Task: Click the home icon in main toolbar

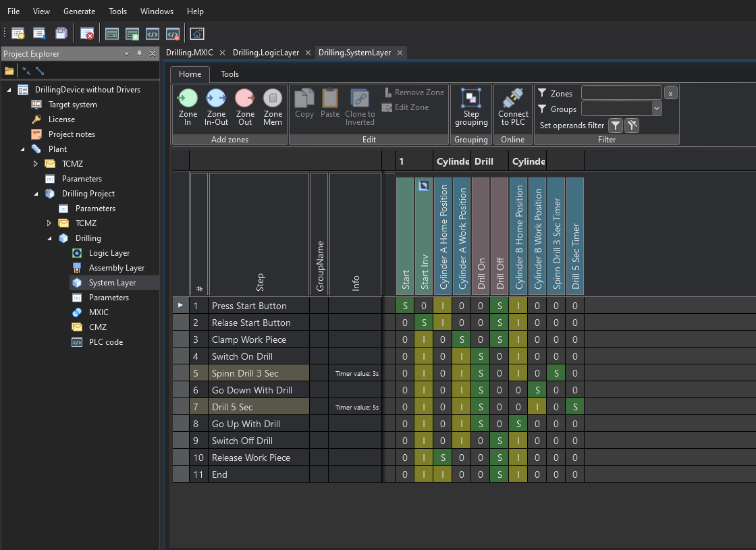Action: click(197, 34)
